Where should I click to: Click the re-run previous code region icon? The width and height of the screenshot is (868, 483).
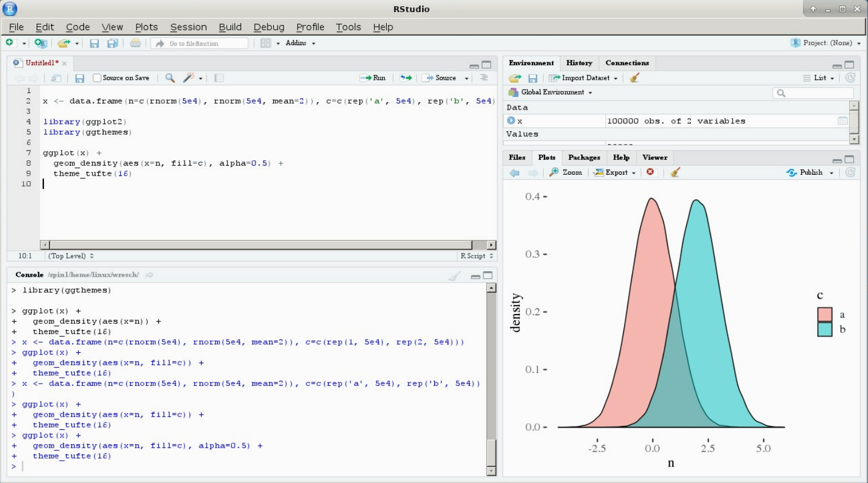[x=406, y=78]
